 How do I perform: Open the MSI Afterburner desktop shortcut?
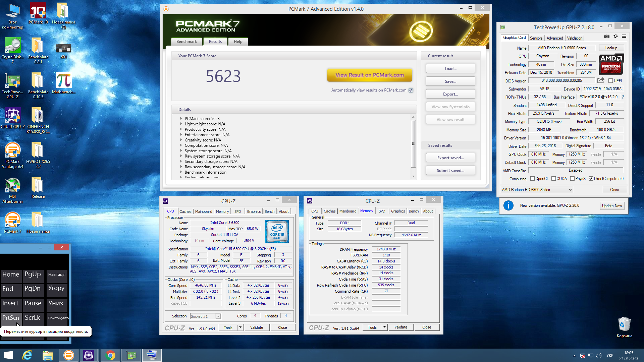pyautogui.click(x=12, y=190)
